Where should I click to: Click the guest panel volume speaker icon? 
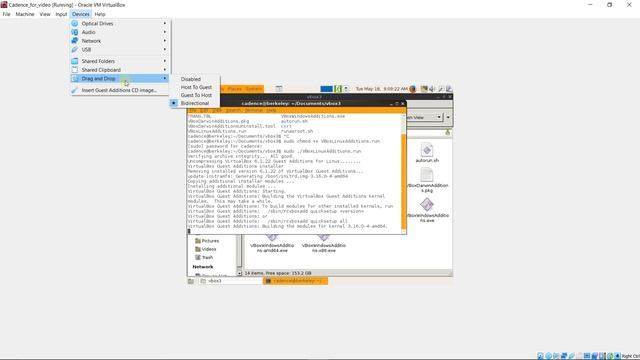(432, 89)
